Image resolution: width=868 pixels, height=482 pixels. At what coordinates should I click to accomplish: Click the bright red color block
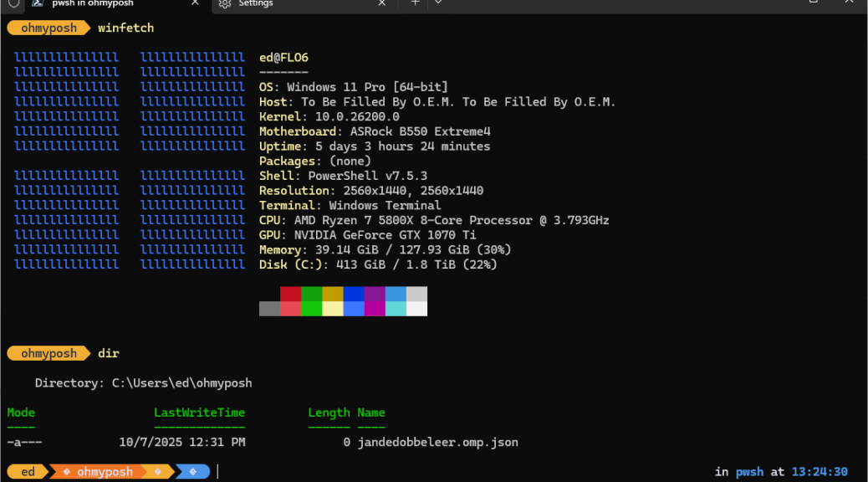point(290,309)
